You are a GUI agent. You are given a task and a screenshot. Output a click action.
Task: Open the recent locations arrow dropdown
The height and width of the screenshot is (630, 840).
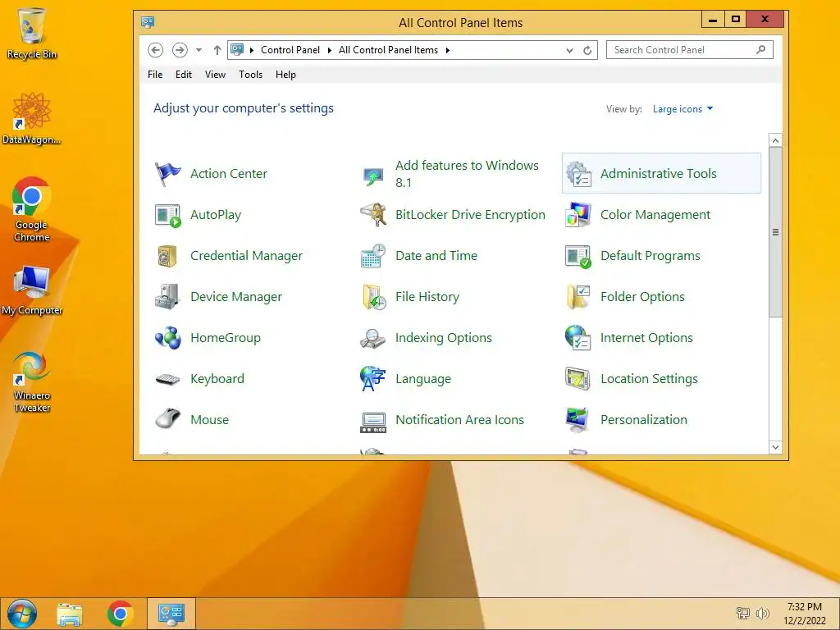pos(199,50)
